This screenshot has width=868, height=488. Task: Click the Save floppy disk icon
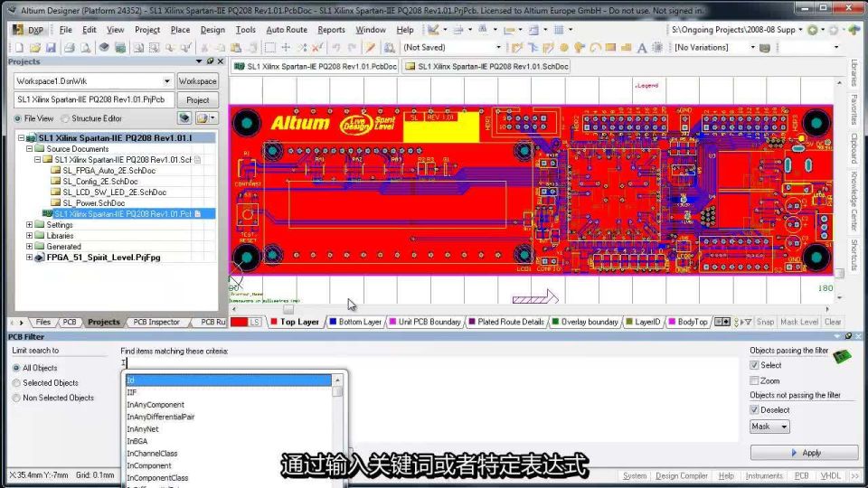click(51, 48)
